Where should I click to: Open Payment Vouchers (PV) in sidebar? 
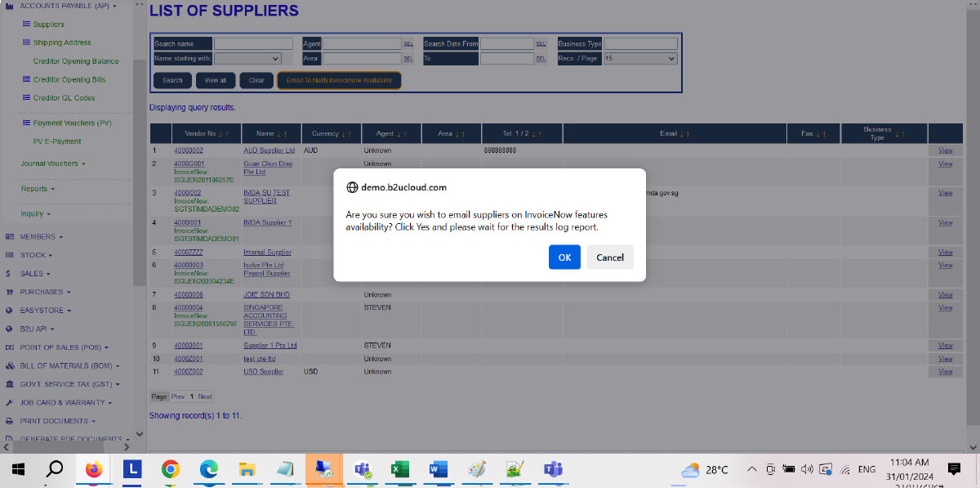click(72, 123)
